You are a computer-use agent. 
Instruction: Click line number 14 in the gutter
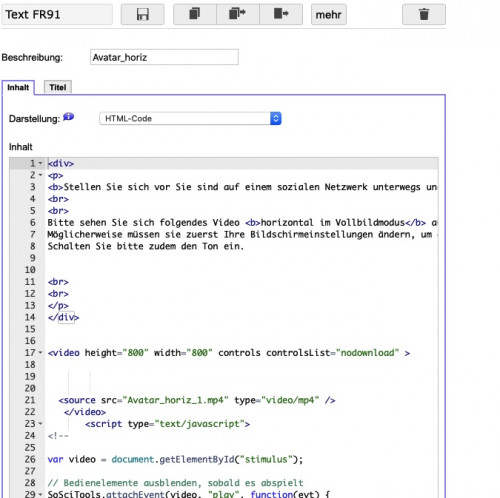coord(30,317)
